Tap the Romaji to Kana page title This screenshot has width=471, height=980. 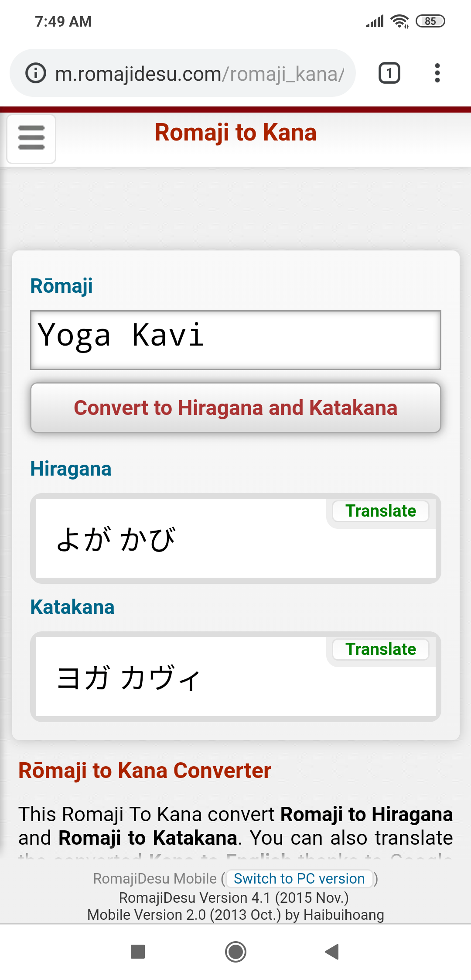point(235,132)
